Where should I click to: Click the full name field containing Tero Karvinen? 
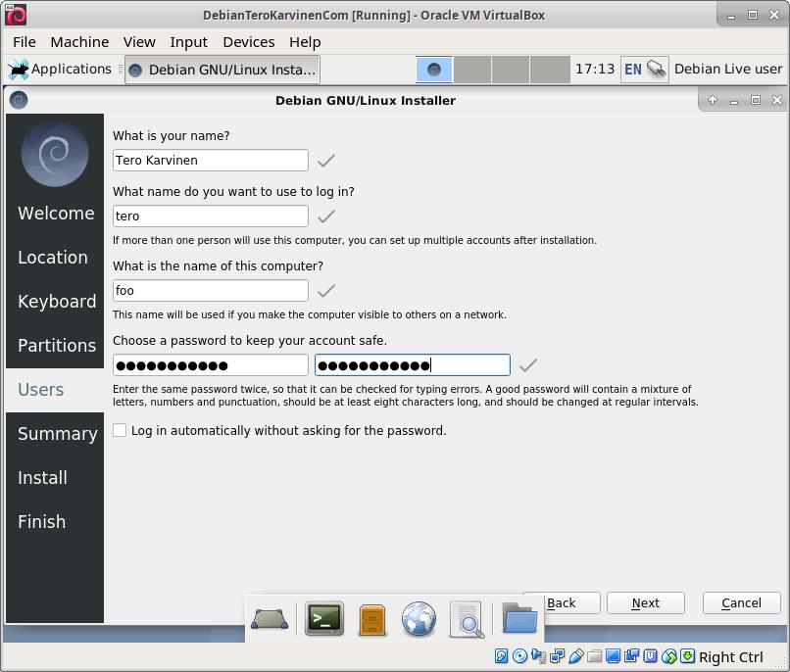[x=210, y=161]
